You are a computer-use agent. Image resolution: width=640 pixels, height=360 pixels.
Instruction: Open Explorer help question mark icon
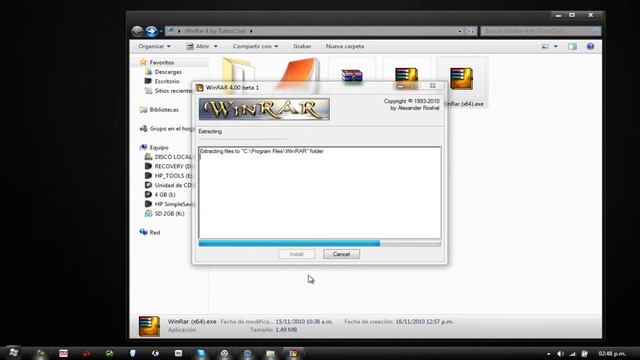(590, 47)
